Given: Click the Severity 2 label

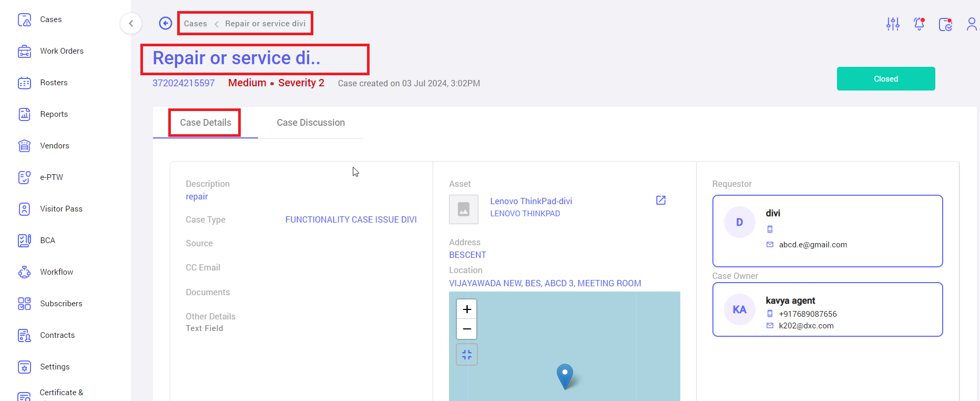Looking at the screenshot, I should tap(301, 83).
